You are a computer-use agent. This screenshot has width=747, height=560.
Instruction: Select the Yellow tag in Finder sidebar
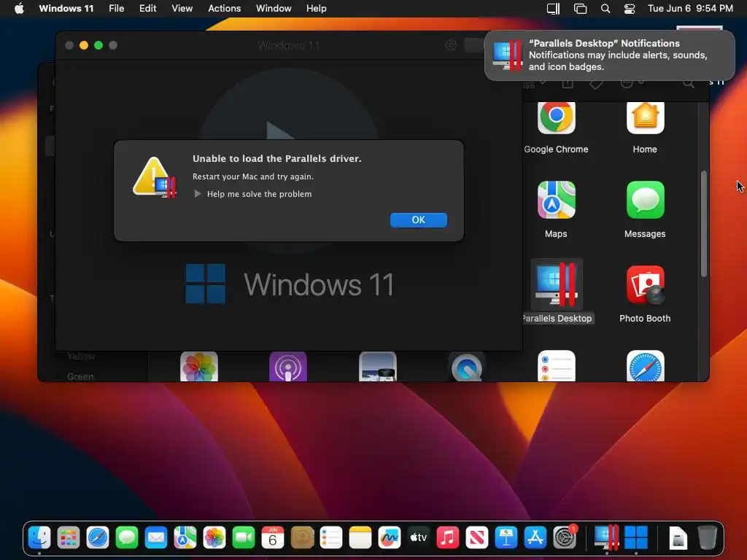(x=81, y=356)
